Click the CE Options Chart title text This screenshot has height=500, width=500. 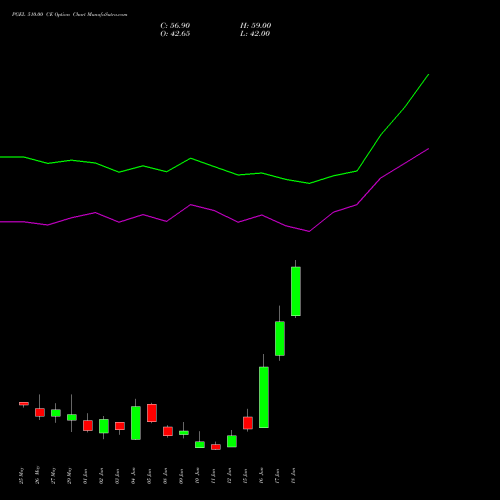(69, 15)
